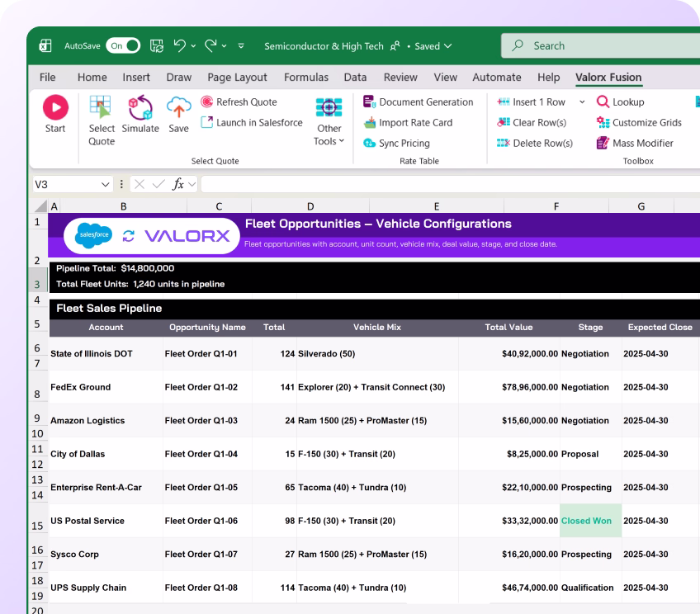Open Mass Modifier
Image resolution: width=700 pixels, height=614 pixels.
(635, 143)
